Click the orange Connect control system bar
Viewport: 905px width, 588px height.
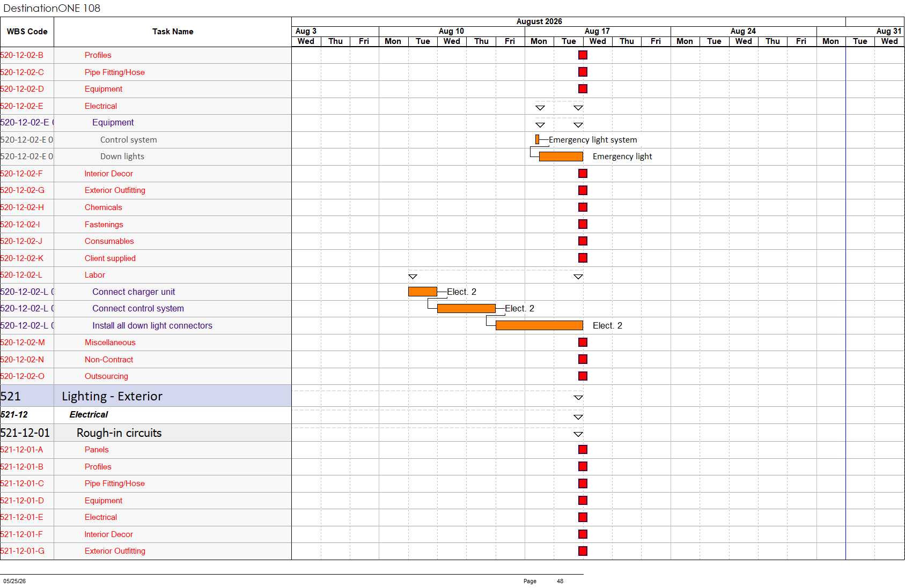point(466,308)
